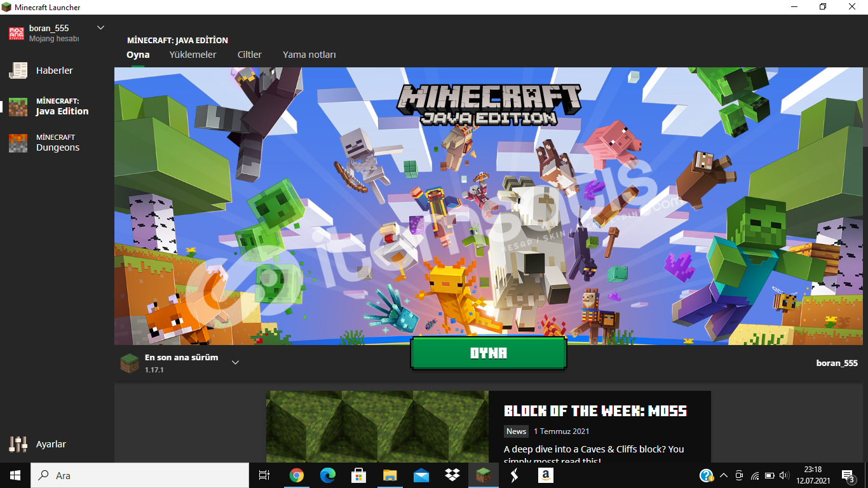The image size is (868, 488).
Task: Select Minecraft Dungeons in sidebar
Action: tap(57, 142)
